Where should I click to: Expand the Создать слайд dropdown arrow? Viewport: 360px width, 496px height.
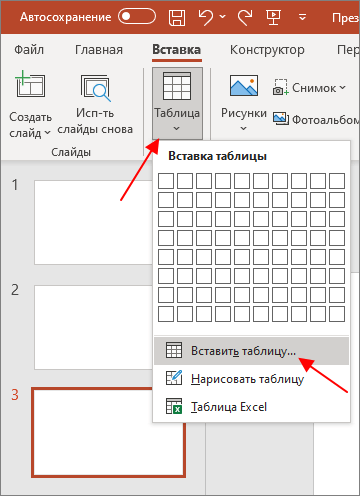coord(48,133)
